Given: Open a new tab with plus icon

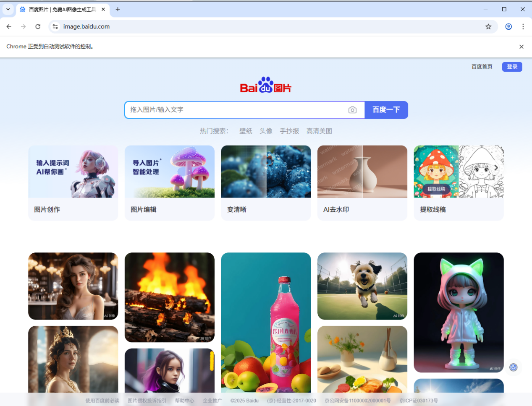Looking at the screenshot, I should [x=118, y=9].
